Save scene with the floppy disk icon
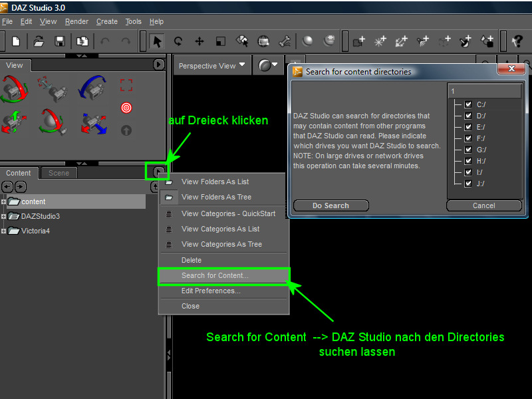Viewport: 532px width, 399px height. click(60, 41)
